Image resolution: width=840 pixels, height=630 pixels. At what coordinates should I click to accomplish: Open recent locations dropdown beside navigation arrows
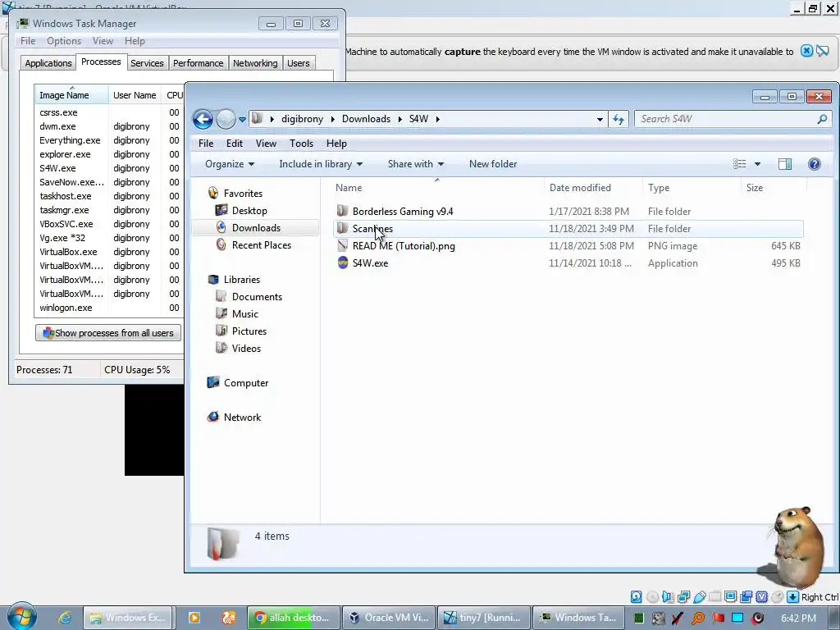242,120
